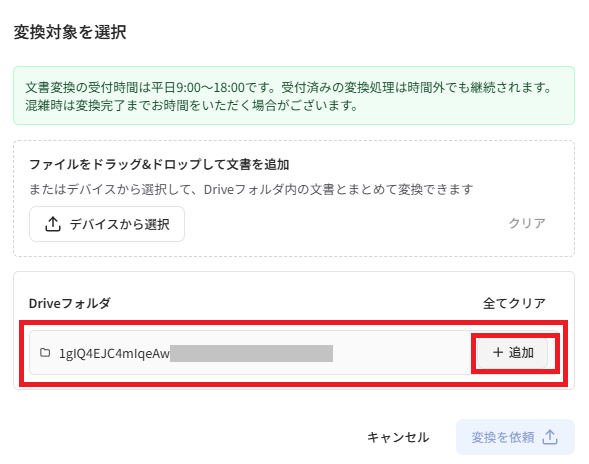Select the folder name 1gIQ4EJC4mIqeAw text
This screenshot has width=589, height=464.
point(114,354)
